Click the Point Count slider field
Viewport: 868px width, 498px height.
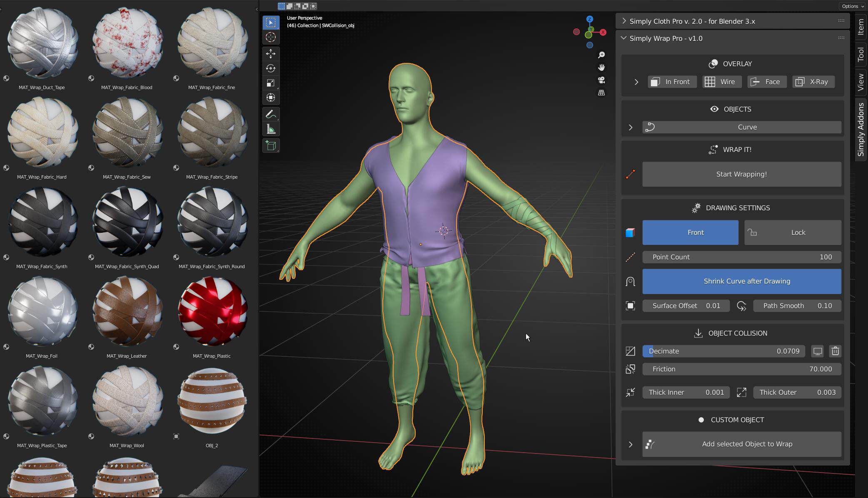(741, 257)
